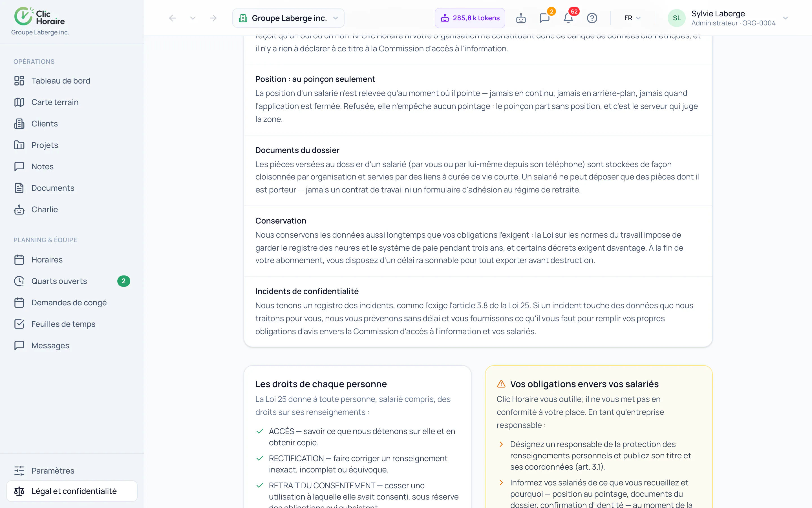Click the heading "Conservation"
Image resolution: width=812 pixels, height=508 pixels.
pyautogui.click(x=281, y=221)
